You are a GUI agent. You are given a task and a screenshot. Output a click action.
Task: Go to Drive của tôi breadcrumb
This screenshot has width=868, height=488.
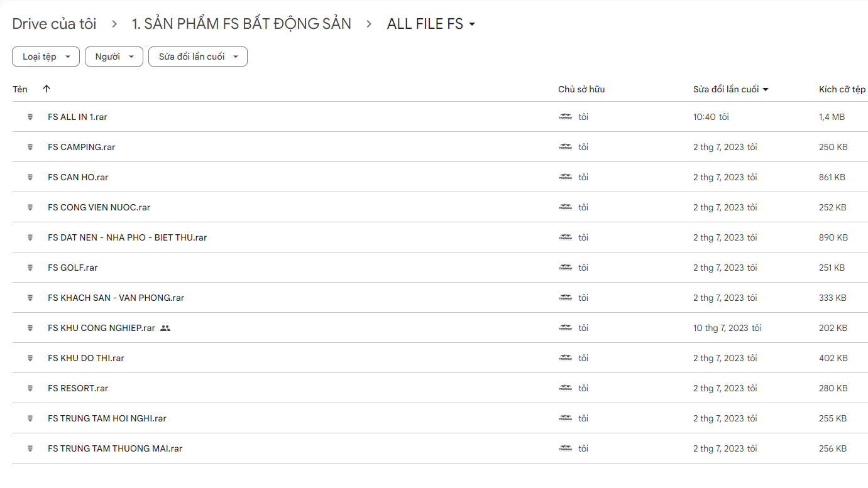pyautogui.click(x=55, y=24)
